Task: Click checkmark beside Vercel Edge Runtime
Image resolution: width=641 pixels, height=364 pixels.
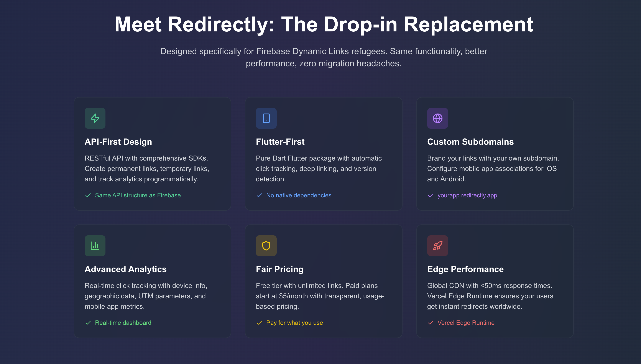Action: click(431, 323)
